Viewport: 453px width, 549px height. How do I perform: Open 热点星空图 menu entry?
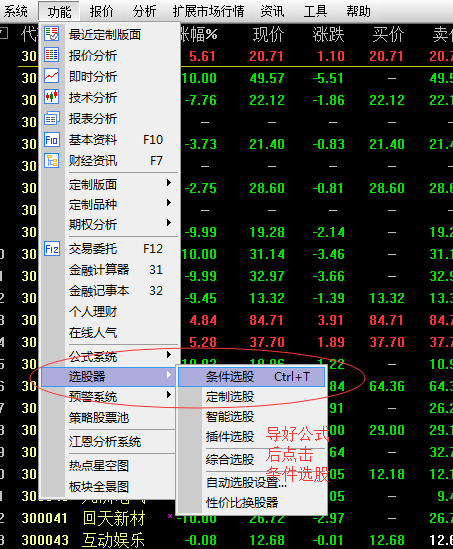108,465
